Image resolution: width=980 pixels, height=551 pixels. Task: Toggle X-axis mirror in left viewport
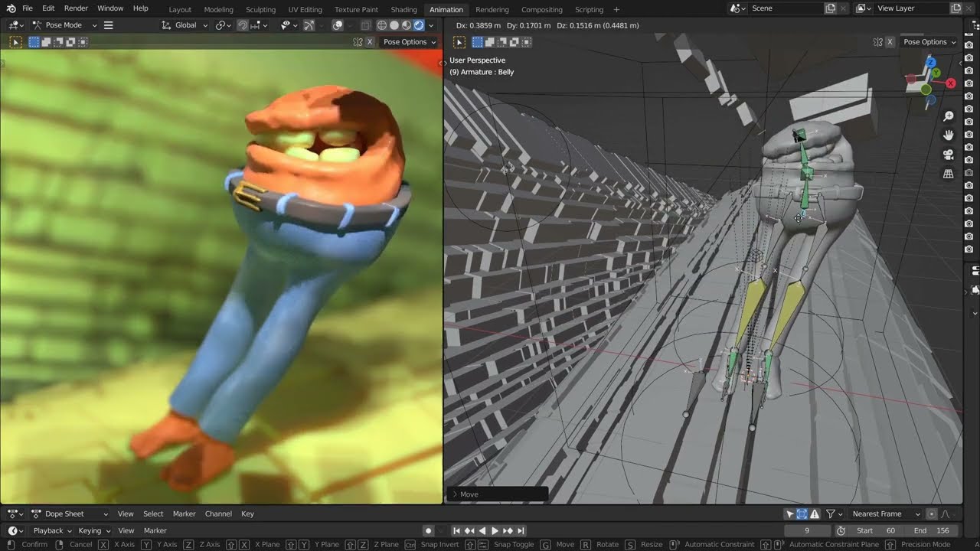pos(371,42)
